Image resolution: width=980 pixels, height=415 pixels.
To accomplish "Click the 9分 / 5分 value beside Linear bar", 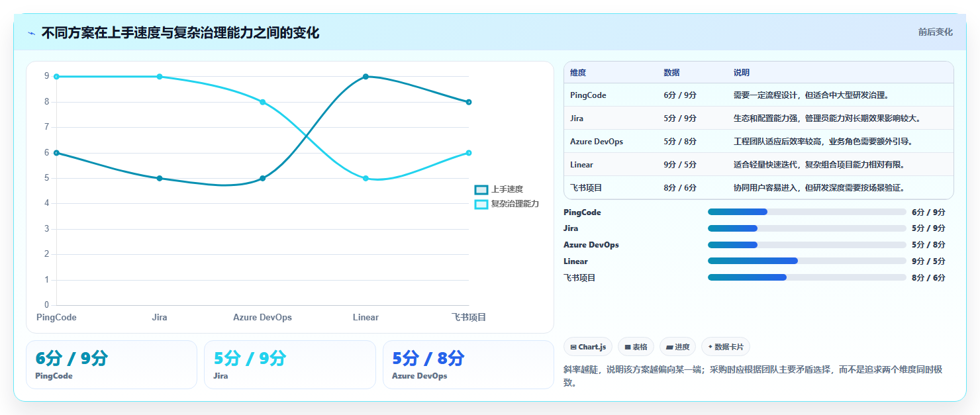I will click(928, 261).
